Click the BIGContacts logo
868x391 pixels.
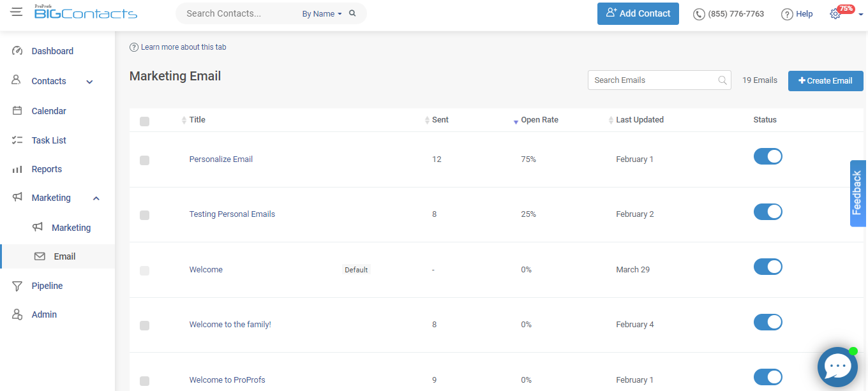coord(86,12)
